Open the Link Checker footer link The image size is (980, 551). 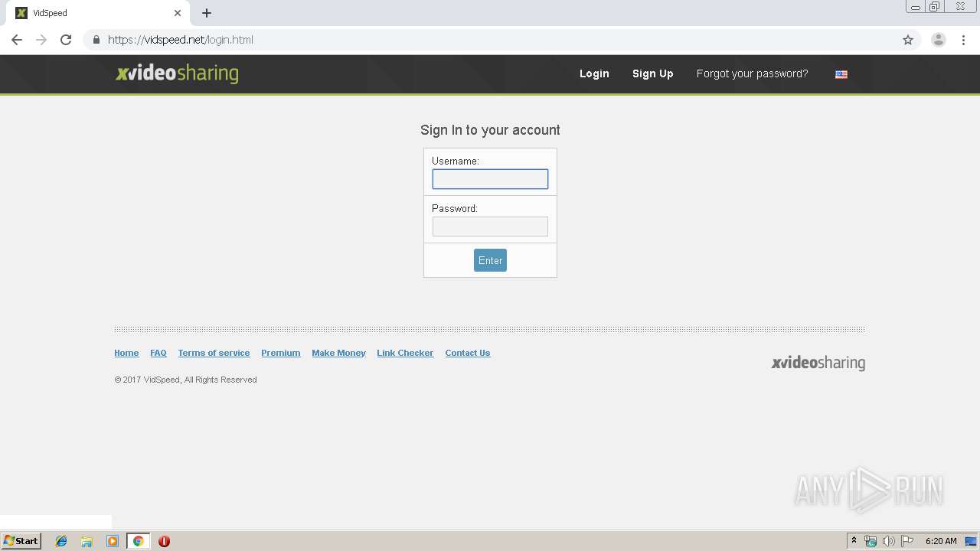(405, 353)
